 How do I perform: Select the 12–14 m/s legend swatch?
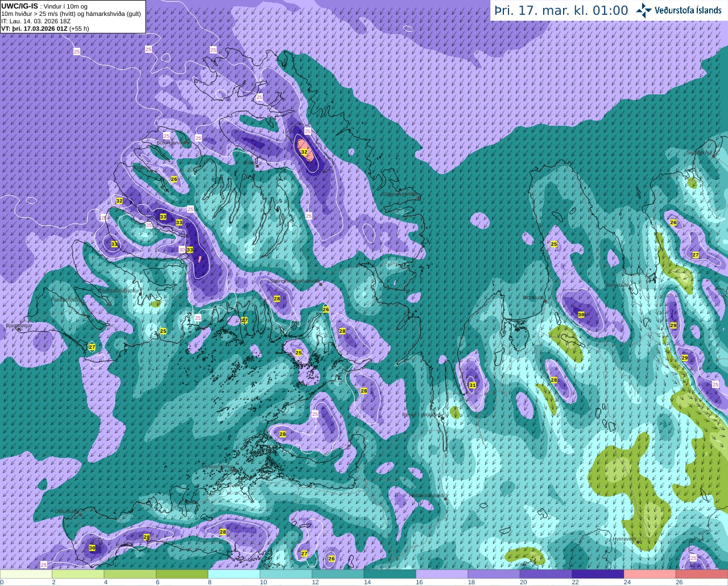(338, 574)
